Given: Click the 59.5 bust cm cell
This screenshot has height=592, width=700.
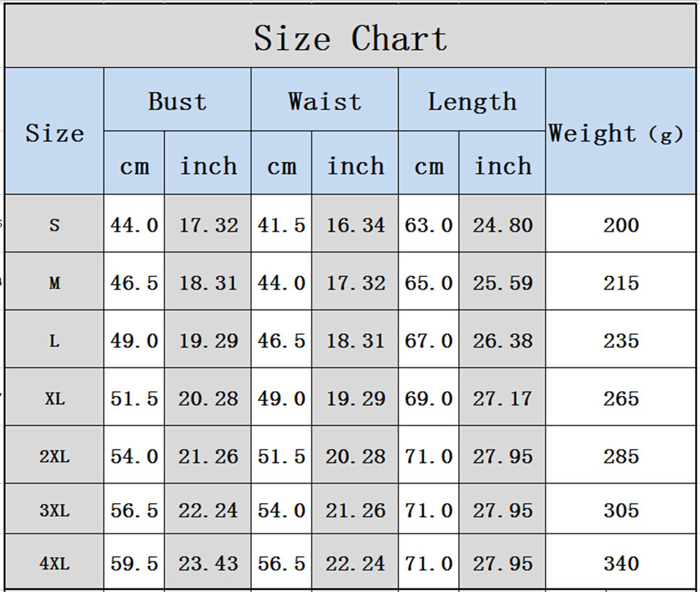Looking at the screenshot, I should click(134, 563).
